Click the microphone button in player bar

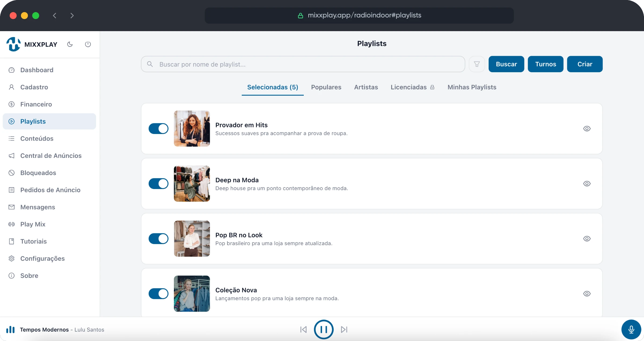click(x=631, y=329)
